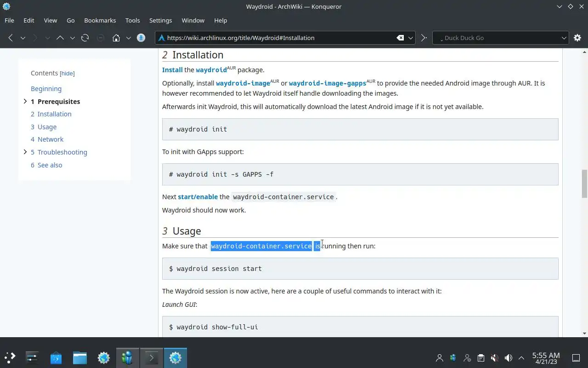
Task: Open the Discover store taskbar icon
Action: point(56,357)
